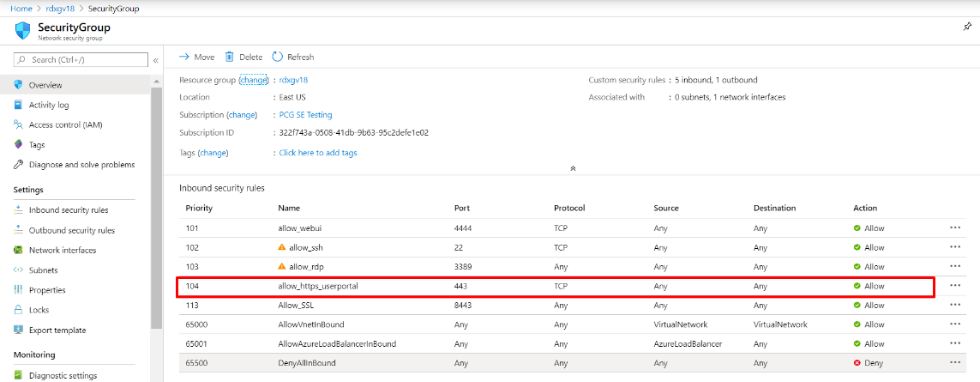Viewport: 980px width, 382px height.
Task: Click the Delete trash icon
Action: (x=229, y=57)
